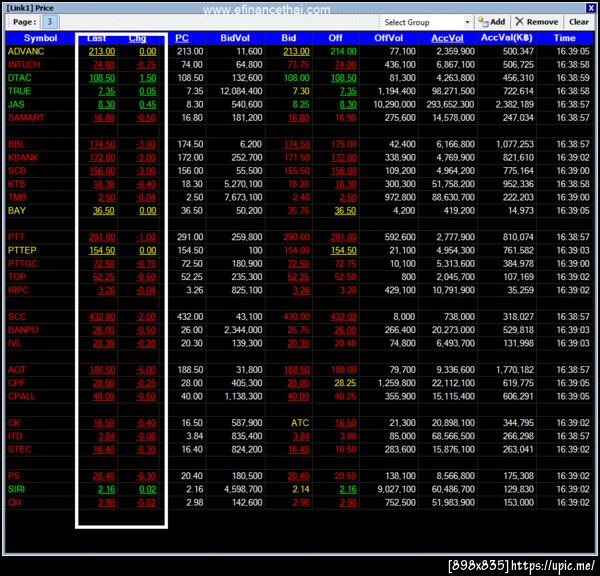The width and height of the screenshot is (600, 576).
Task: Select the IVL symbol
Action: 14,343
